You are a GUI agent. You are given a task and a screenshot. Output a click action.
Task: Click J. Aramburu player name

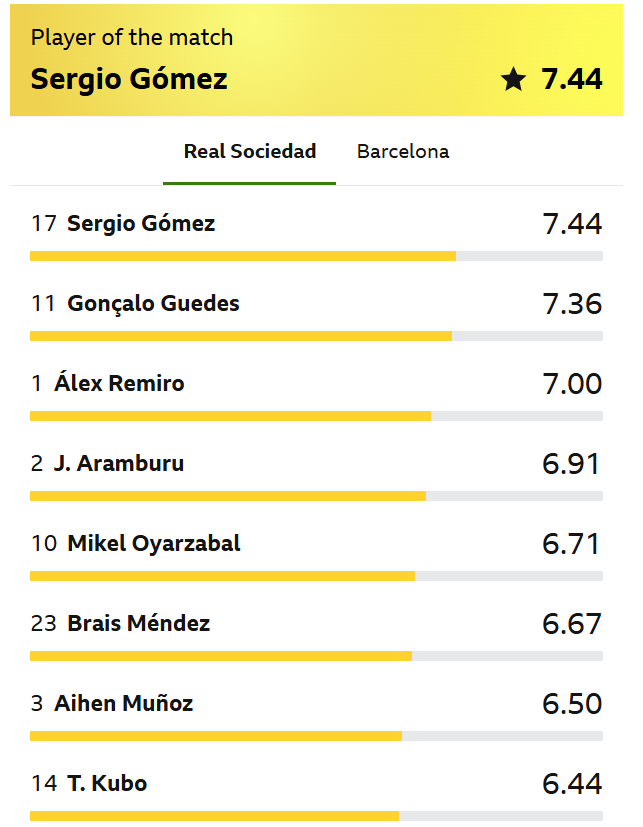(119, 463)
